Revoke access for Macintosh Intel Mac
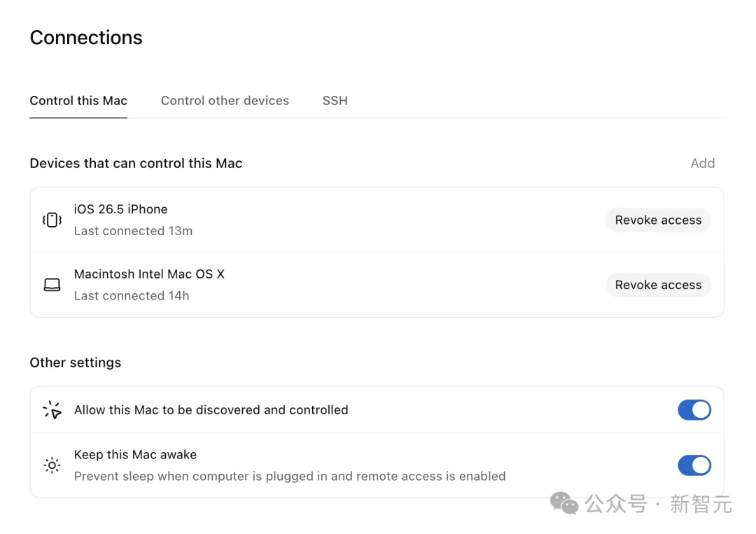 (658, 285)
